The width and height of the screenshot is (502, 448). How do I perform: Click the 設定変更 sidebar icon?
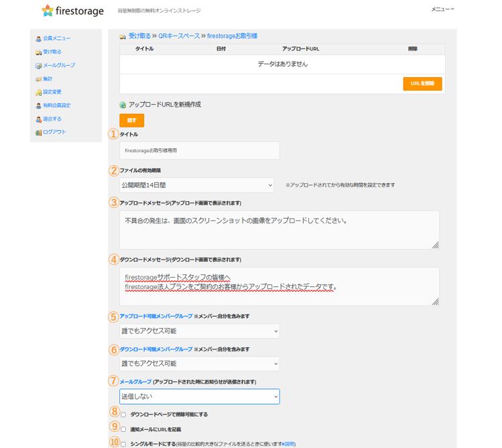(38, 93)
